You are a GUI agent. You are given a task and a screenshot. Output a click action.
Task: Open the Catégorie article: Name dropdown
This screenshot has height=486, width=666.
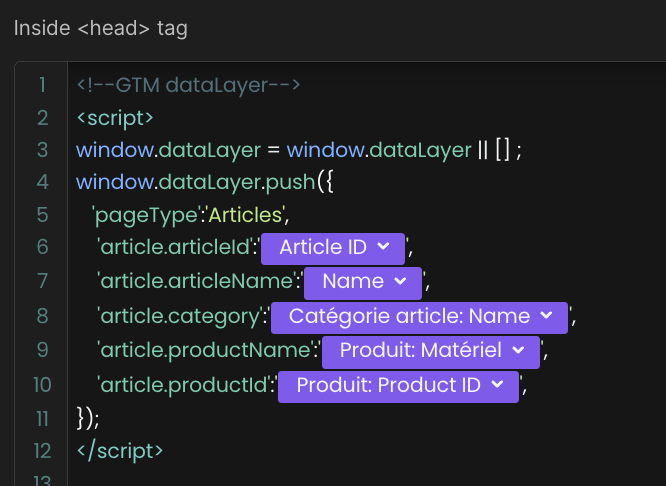[419, 317]
